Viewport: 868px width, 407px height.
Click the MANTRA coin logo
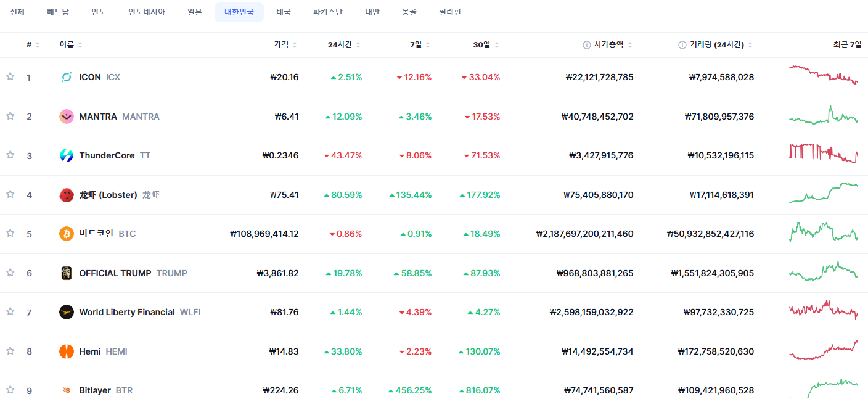pyautogui.click(x=67, y=117)
